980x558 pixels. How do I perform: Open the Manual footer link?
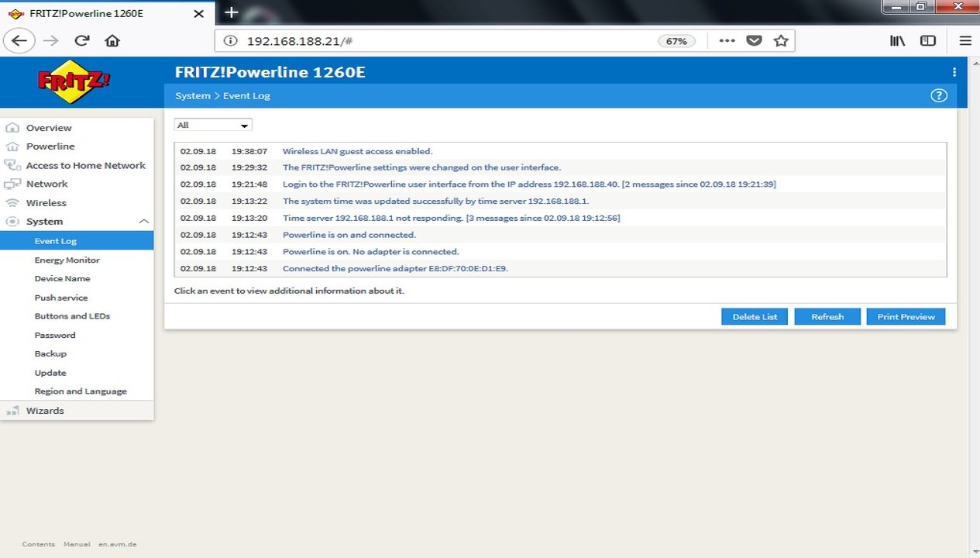tap(77, 545)
